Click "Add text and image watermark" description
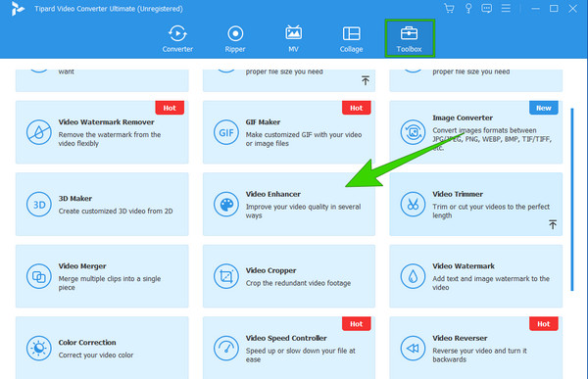 491,283
